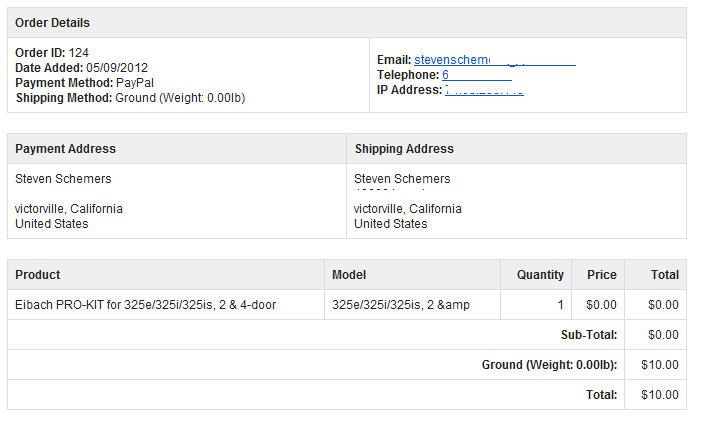This screenshot has width=702, height=422.
Task: Click the Shipping Method Ground line
Action: [x=130, y=98]
